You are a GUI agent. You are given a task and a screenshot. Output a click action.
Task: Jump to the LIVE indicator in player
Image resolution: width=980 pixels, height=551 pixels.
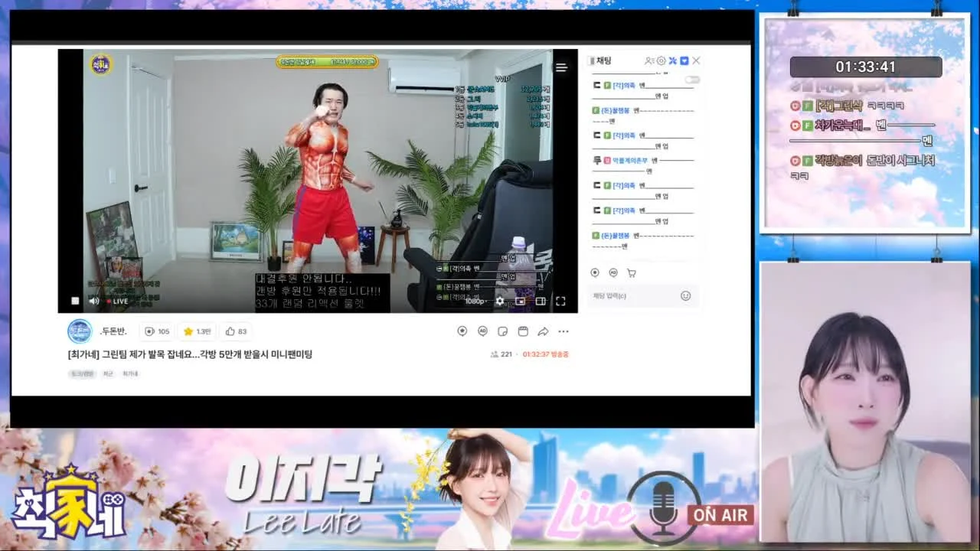[x=118, y=302]
